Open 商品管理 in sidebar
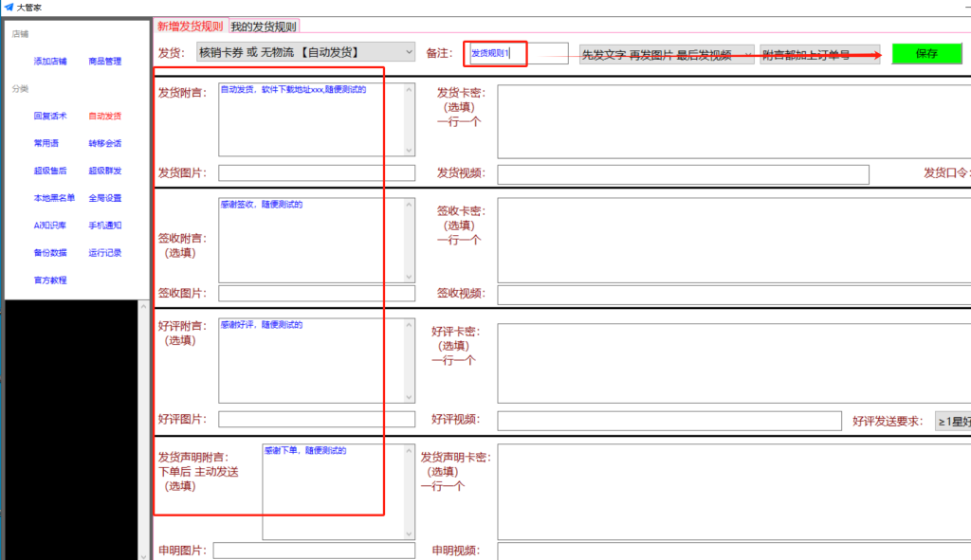This screenshot has width=971, height=560. tap(104, 62)
